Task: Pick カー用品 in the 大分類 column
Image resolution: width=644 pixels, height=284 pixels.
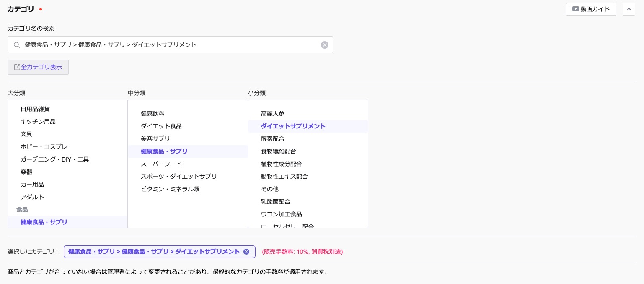Action: click(32, 185)
